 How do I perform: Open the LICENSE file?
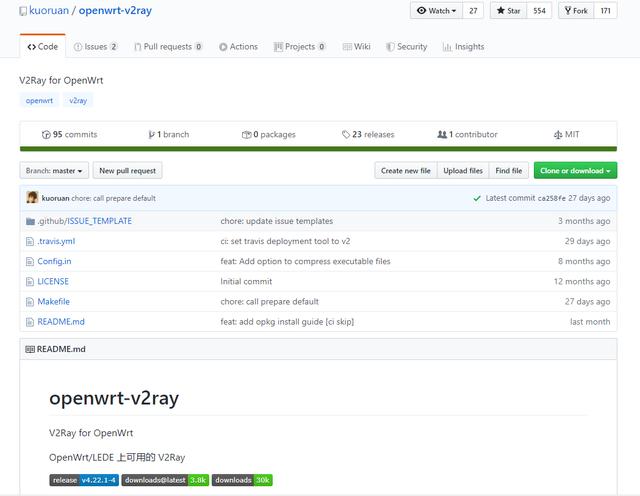[53, 282]
